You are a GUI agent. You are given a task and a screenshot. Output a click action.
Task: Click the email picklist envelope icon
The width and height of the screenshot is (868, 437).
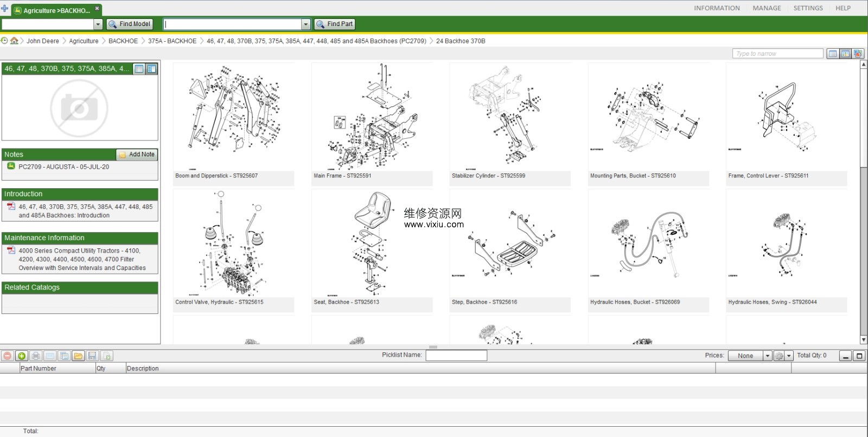[x=50, y=356]
